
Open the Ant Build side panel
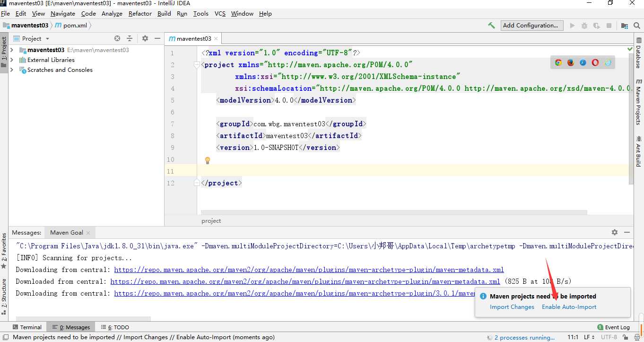[638, 151]
